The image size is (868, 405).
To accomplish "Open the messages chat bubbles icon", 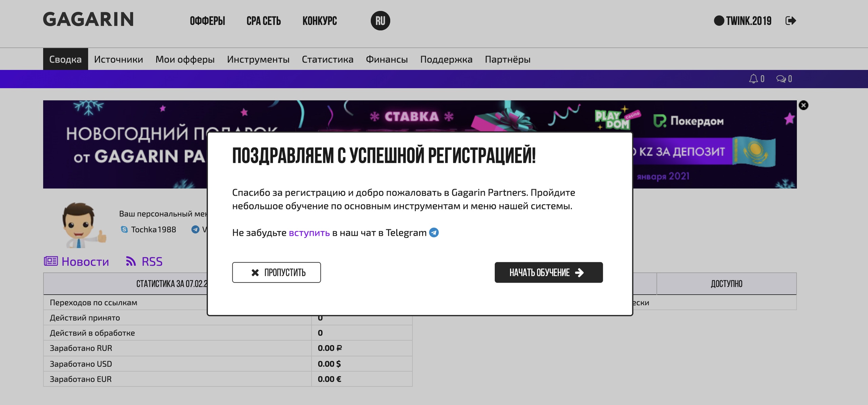I will (781, 79).
